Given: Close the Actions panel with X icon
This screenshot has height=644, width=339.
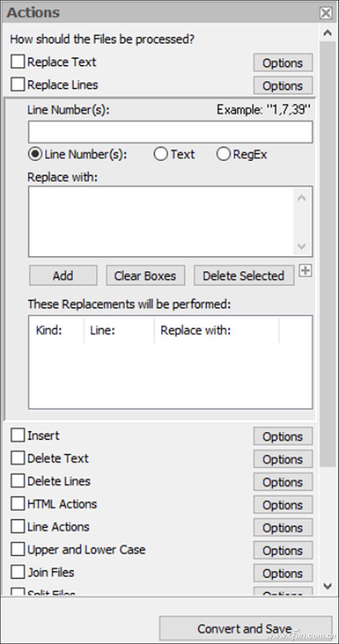Looking at the screenshot, I should pos(326,13).
